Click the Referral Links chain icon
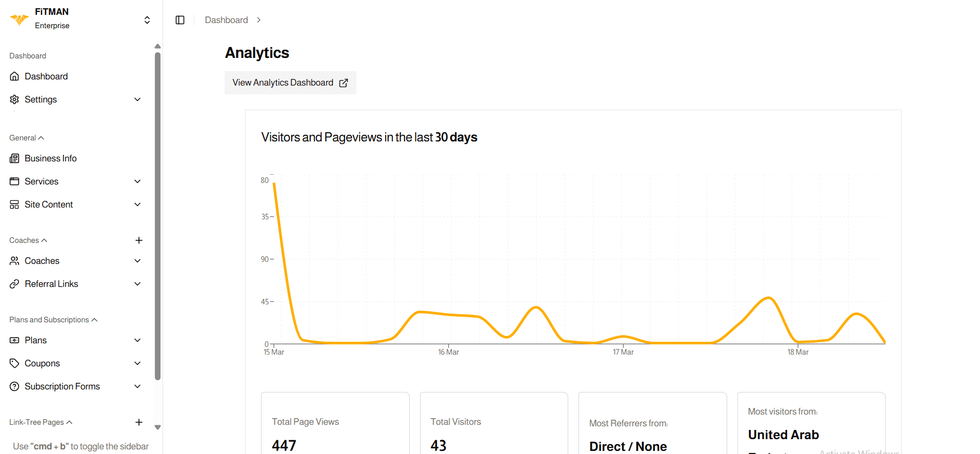 (14, 284)
